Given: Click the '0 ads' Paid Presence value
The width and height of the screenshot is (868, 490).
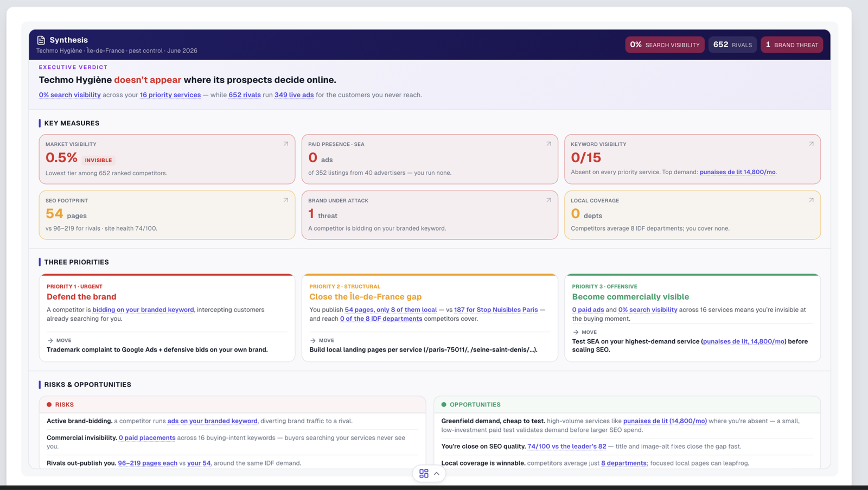Looking at the screenshot, I should click(321, 158).
